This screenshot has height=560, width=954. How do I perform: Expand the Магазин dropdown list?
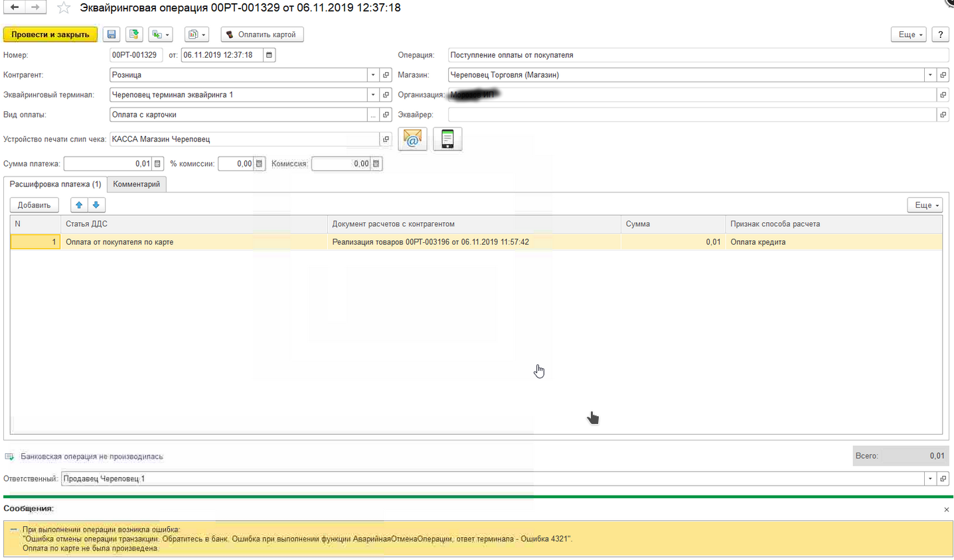(930, 75)
